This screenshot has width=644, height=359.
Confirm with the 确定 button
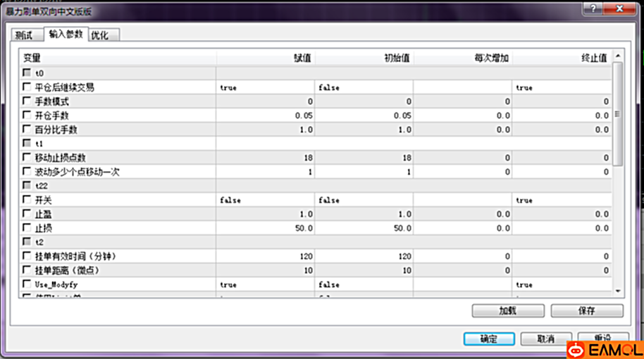coord(489,339)
